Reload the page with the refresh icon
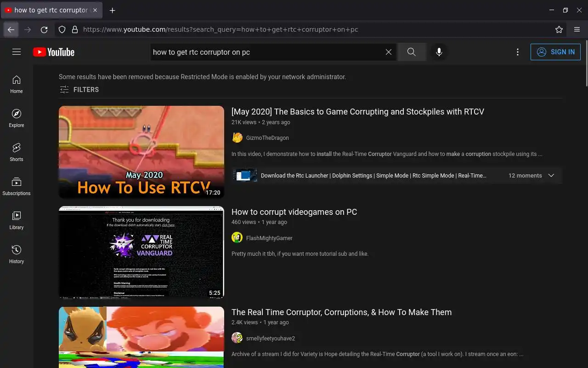Image resolution: width=588 pixels, height=368 pixels. tap(44, 29)
